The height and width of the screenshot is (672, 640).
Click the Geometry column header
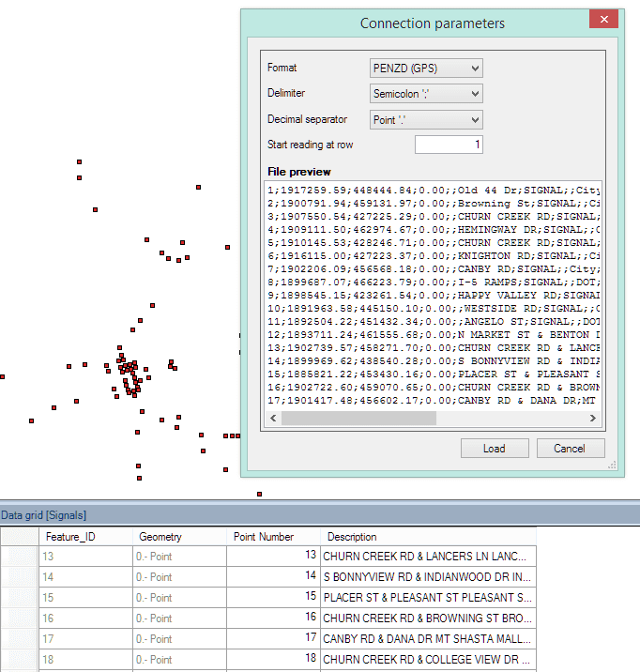click(179, 537)
